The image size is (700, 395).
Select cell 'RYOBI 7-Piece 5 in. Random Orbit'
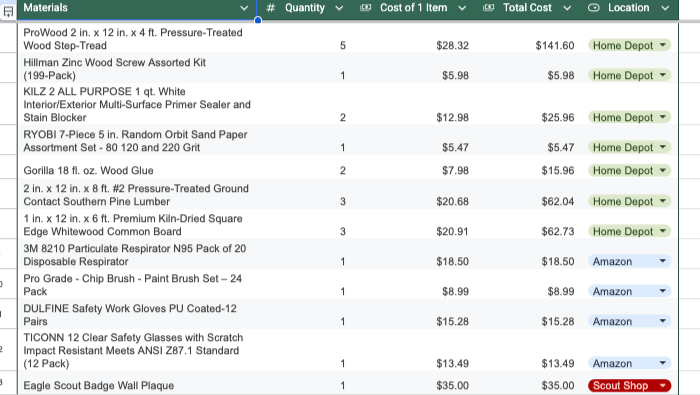(137, 141)
